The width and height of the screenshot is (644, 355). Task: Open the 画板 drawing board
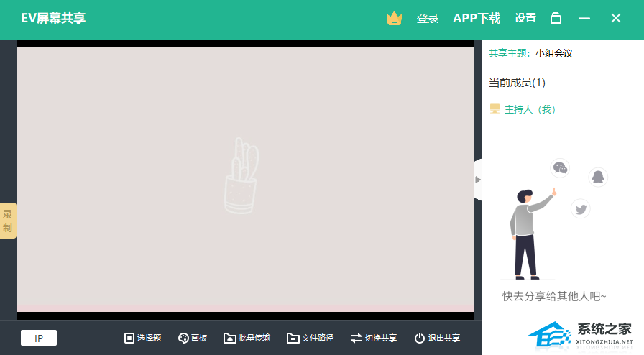coord(193,338)
